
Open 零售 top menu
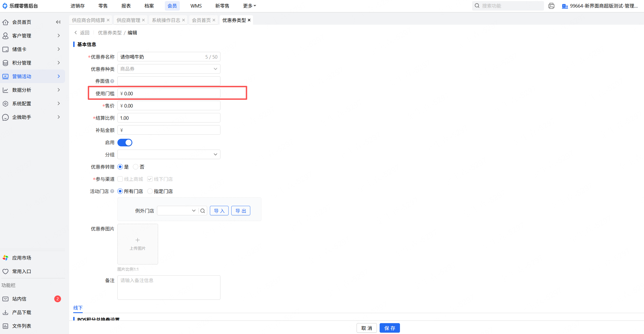click(x=103, y=6)
